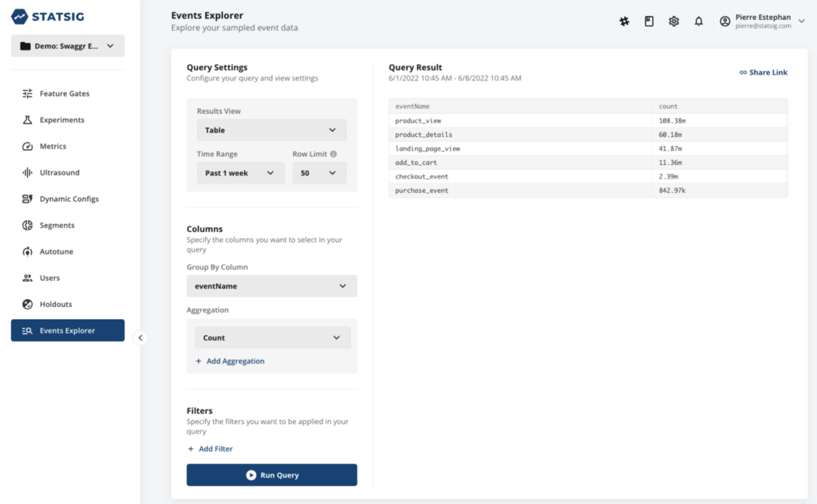Expand the Count aggregation dropdown
The width and height of the screenshot is (817, 504).
(272, 337)
